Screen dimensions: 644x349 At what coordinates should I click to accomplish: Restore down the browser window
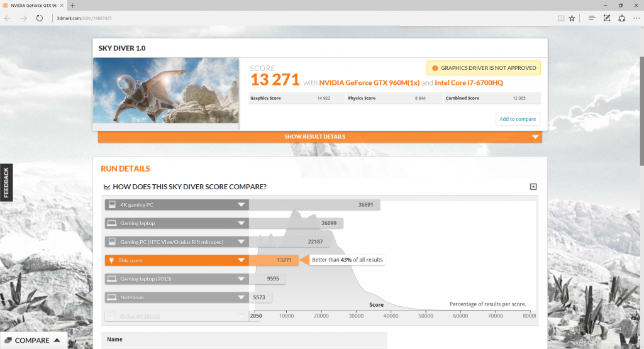point(621,5)
